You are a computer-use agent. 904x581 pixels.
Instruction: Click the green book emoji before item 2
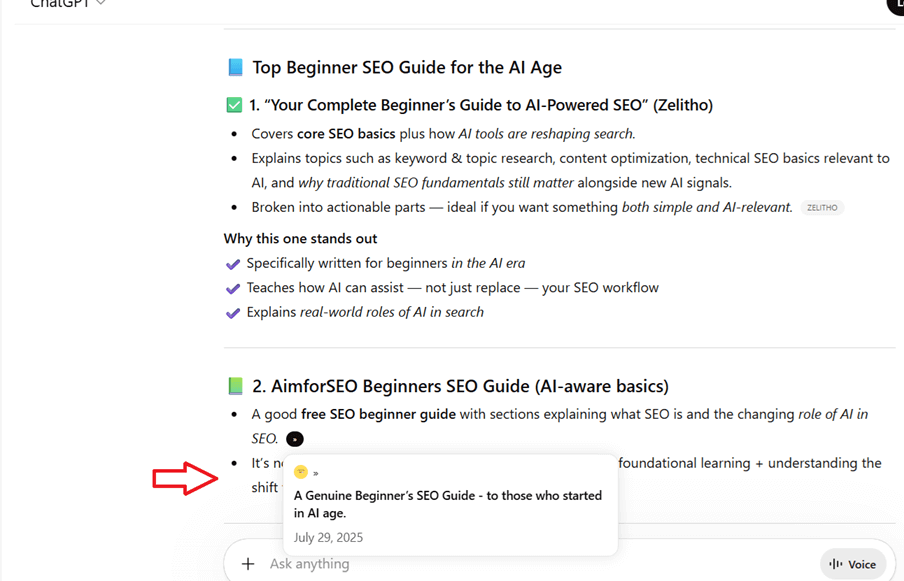tap(235, 386)
